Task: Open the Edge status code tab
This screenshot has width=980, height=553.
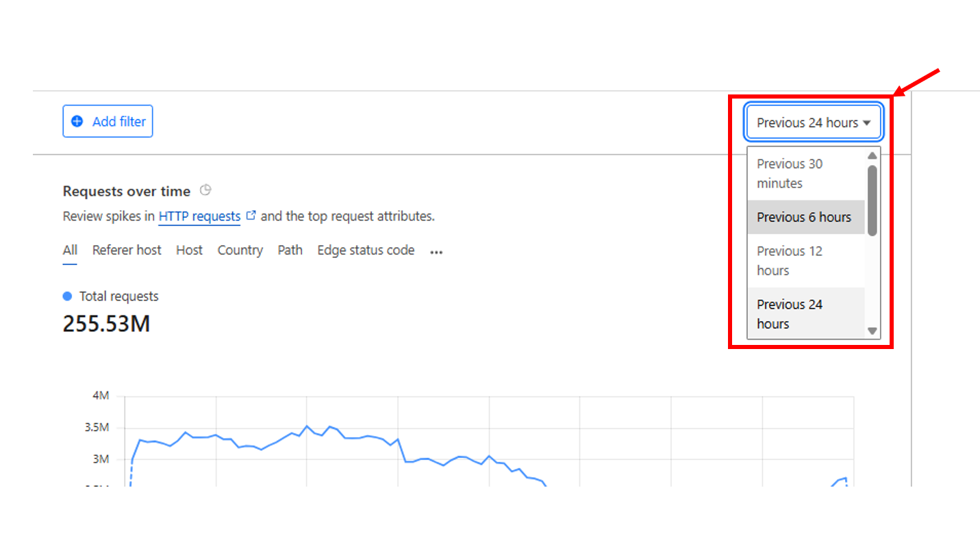Action: pyautogui.click(x=366, y=250)
